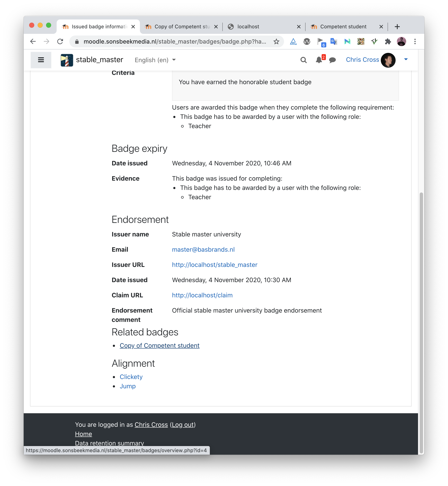Open the hamburger side navigation drawer
Image resolution: width=448 pixels, height=486 pixels.
41,60
